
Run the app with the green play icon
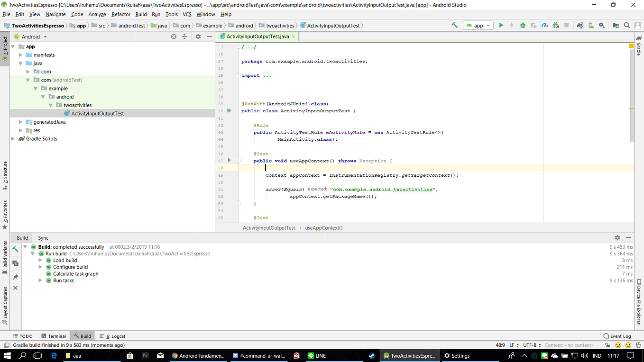(501, 25)
